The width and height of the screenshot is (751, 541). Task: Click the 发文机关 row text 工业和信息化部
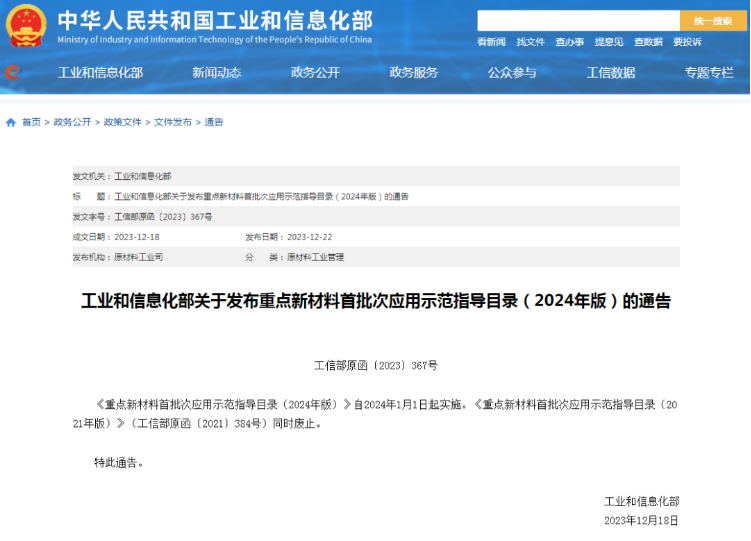(x=143, y=177)
